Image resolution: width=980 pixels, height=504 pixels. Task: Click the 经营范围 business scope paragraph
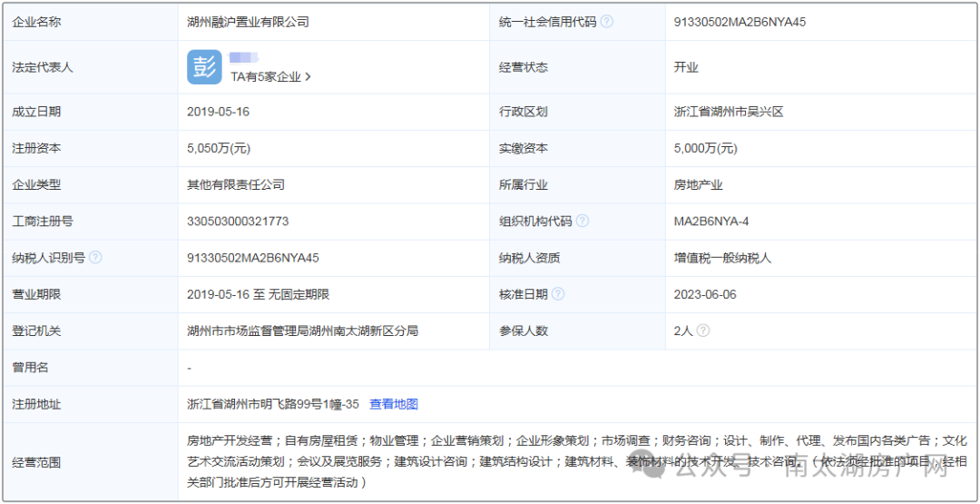tap(577, 461)
